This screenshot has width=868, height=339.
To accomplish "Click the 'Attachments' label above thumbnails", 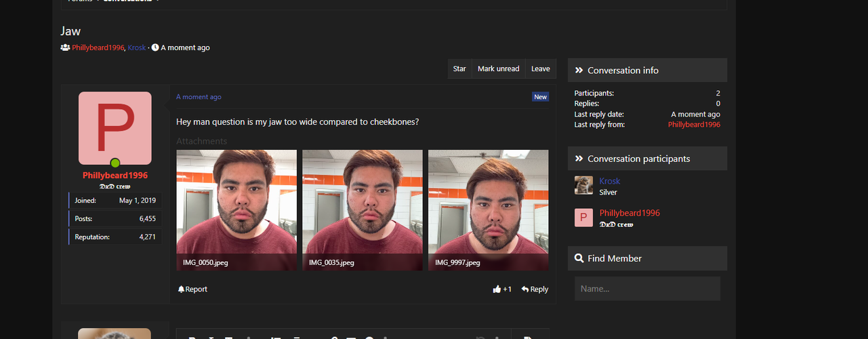I will tap(202, 141).
